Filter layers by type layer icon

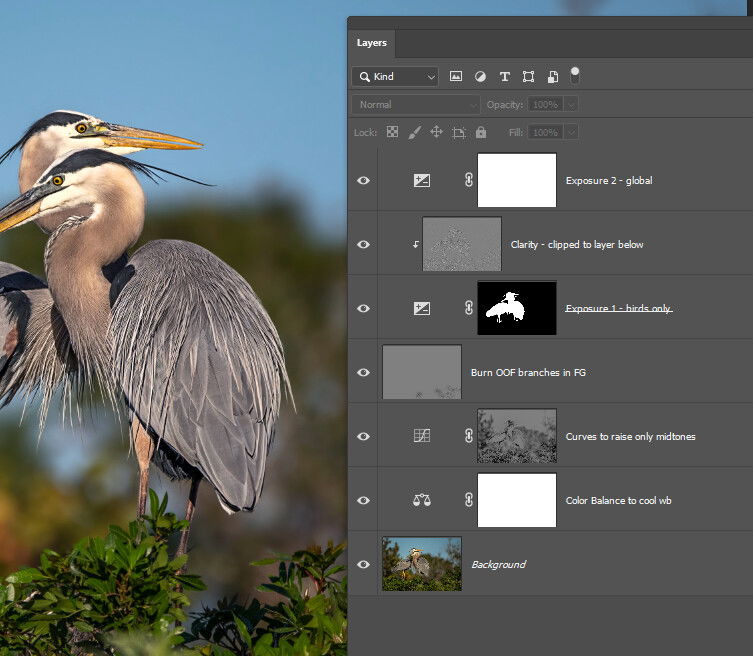click(x=505, y=76)
